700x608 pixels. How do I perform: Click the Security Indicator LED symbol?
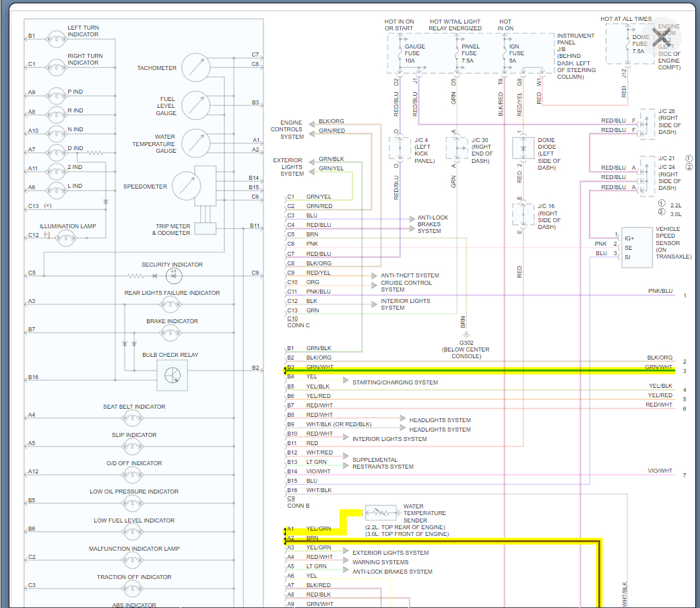[174, 275]
